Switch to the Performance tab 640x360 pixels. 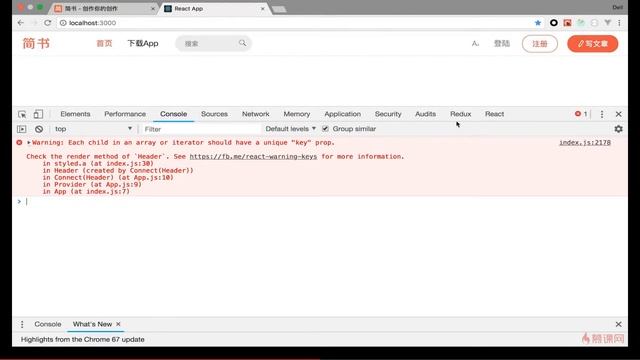pos(125,114)
